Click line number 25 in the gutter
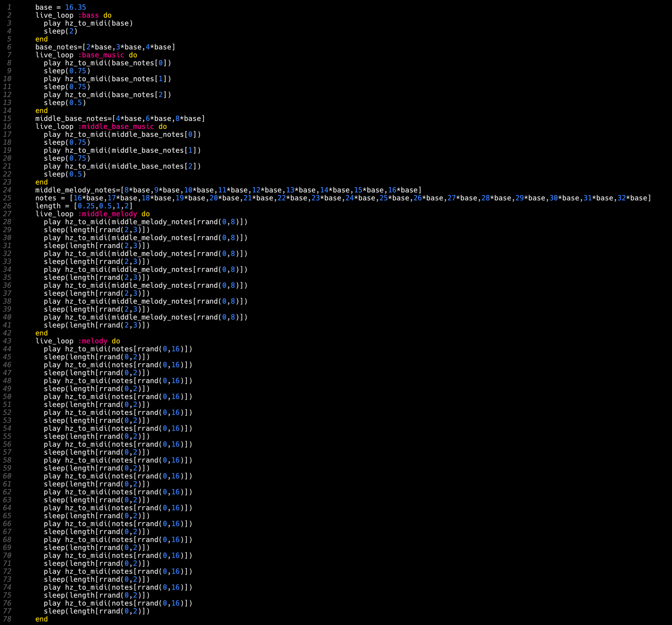Image resolution: width=672 pixels, height=625 pixels. (7, 198)
